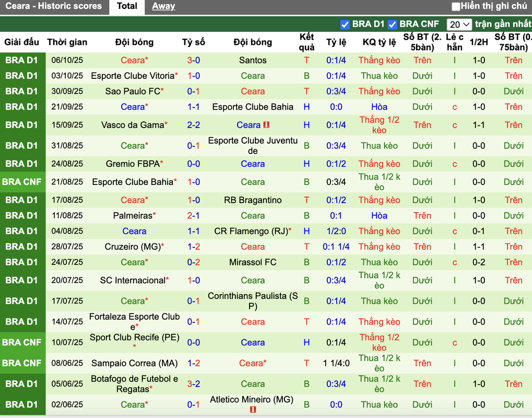This screenshot has height=418, width=532.
Task: Open SC Internacional team link
Action: 133,281
